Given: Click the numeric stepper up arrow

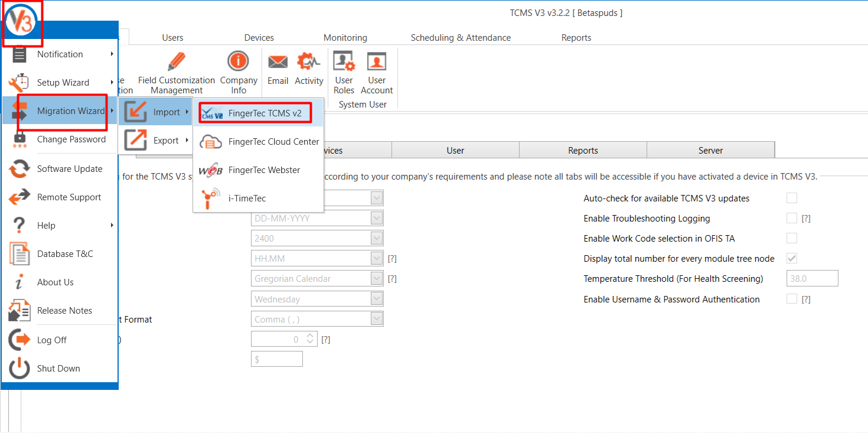Looking at the screenshot, I should point(311,336).
